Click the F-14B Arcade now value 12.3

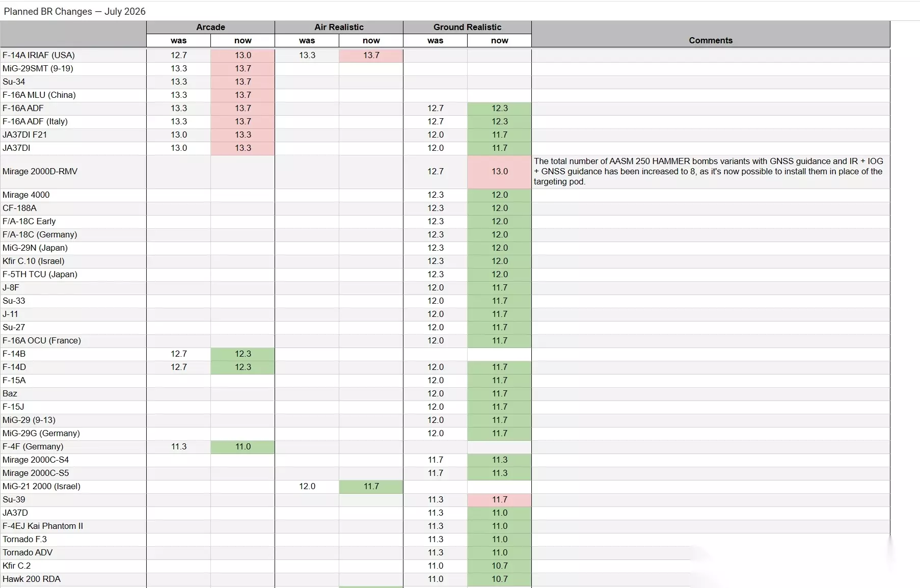click(x=242, y=354)
